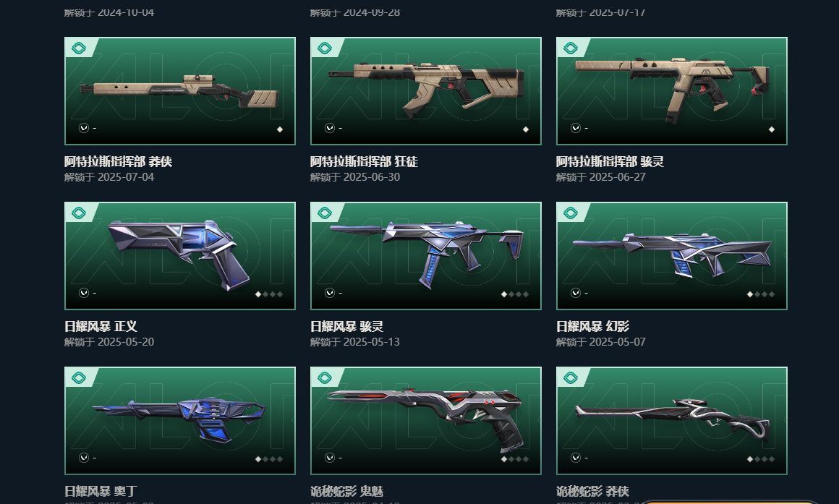The height and width of the screenshot is (504, 839).
Task: Select the 日耀风暴 奥丁 machine gun thumbnail
Action: click(180, 421)
